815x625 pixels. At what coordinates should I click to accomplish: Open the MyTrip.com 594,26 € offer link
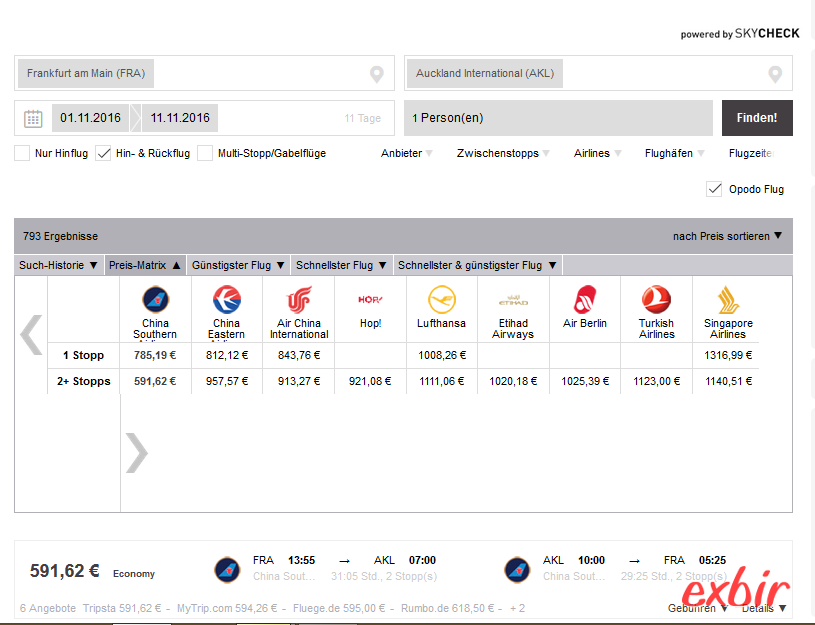click(x=227, y=608)
